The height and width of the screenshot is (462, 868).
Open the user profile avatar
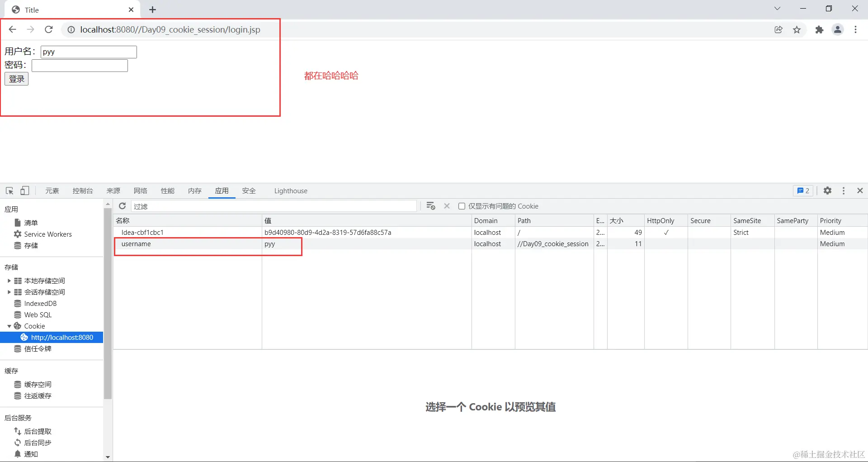tap(838, 30)
